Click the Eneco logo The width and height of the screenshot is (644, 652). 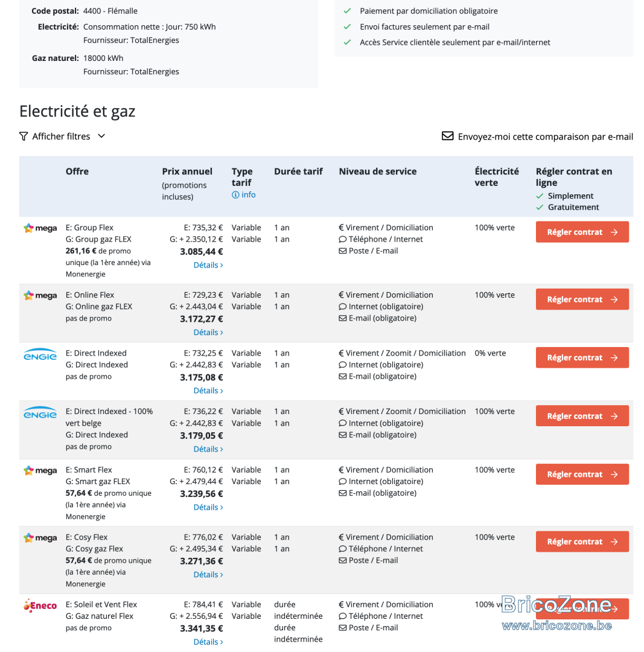tap(40, 606)
